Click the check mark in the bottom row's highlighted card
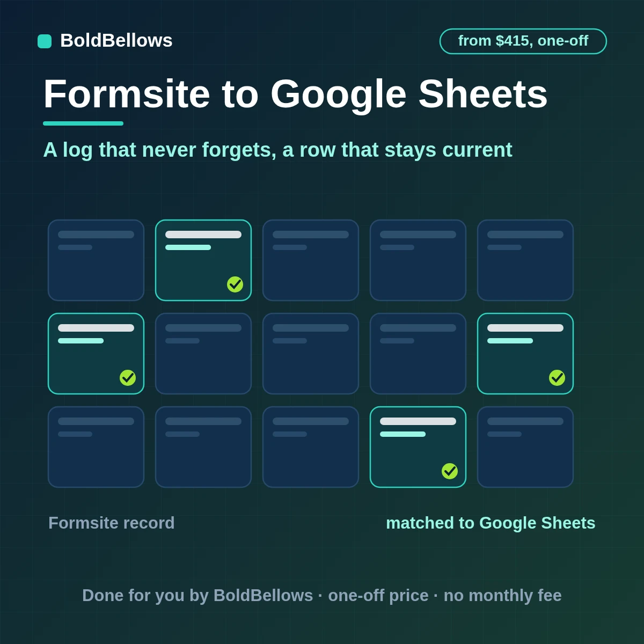The image size is (644, 644). click(450, 471)
